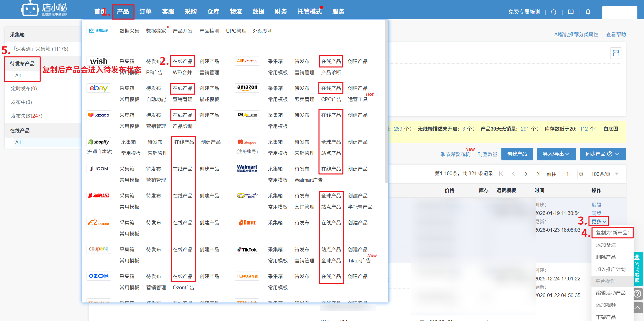Open the 100条/页 page size dropdown

pyautogui.click(x=605, y=174)
